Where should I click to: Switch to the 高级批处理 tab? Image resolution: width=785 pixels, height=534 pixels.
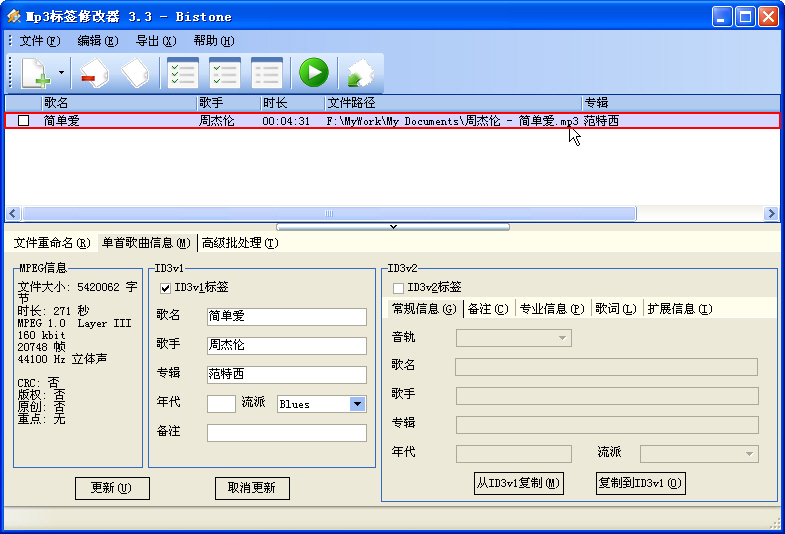tap(239, 243)
